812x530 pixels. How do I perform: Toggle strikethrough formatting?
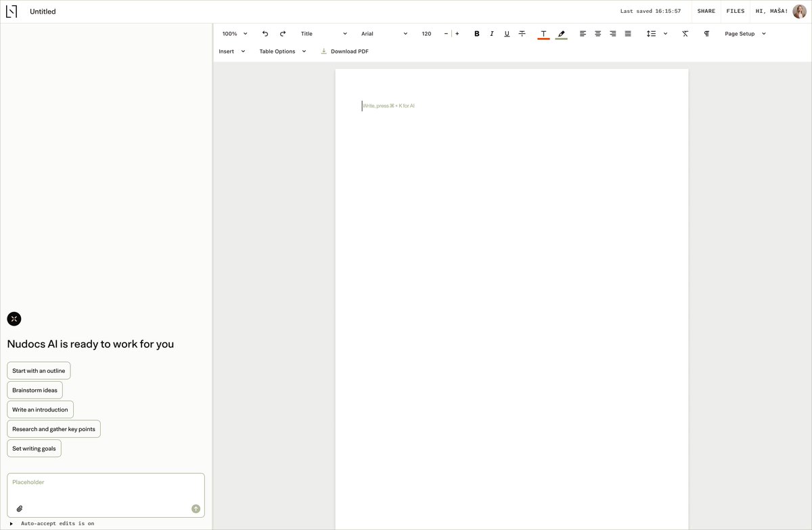click(x=522, y=34)
